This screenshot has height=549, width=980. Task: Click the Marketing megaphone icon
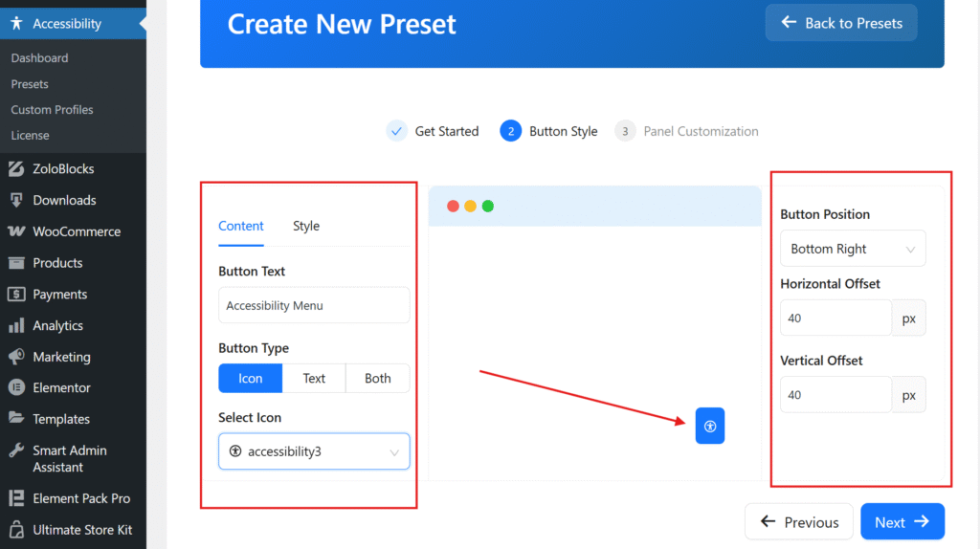(x=15, y=357)
